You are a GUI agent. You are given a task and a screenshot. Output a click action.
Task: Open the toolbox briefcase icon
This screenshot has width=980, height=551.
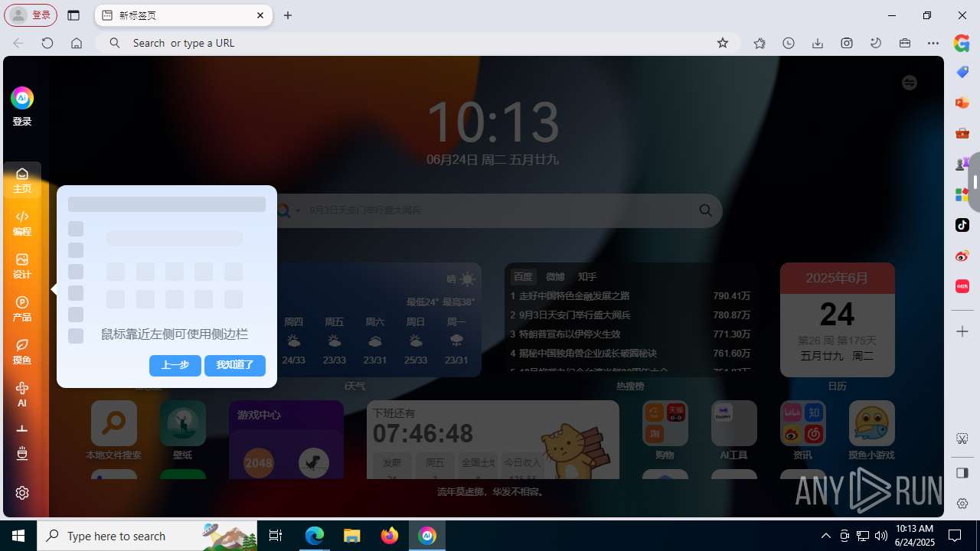905,43
